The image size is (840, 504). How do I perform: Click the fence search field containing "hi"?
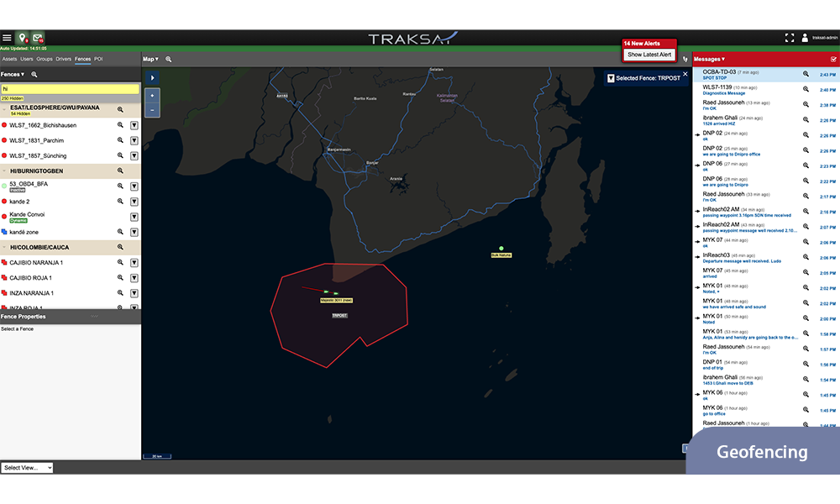point(70,88)
